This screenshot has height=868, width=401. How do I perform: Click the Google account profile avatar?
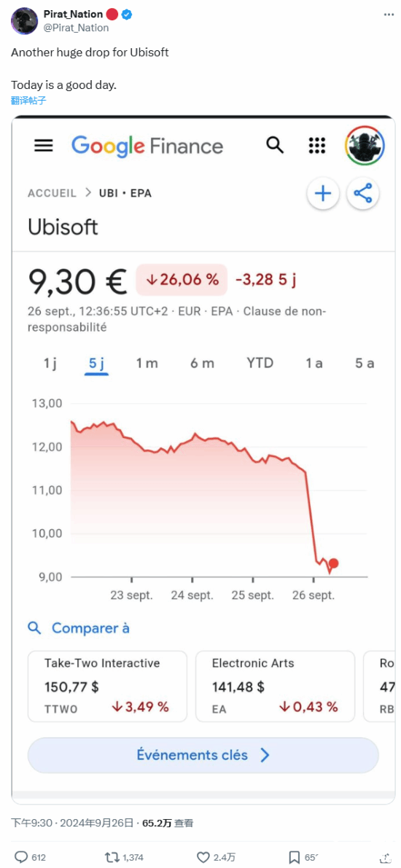[x=365, y=146]
